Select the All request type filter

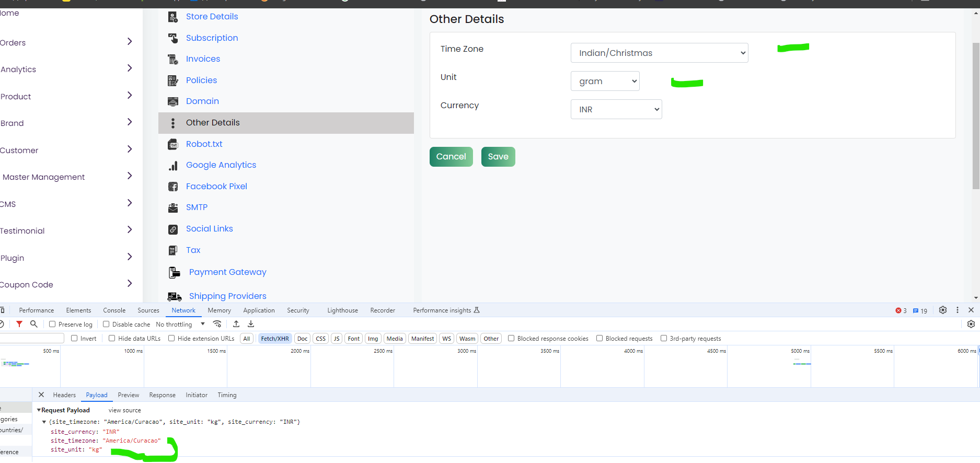247,339
